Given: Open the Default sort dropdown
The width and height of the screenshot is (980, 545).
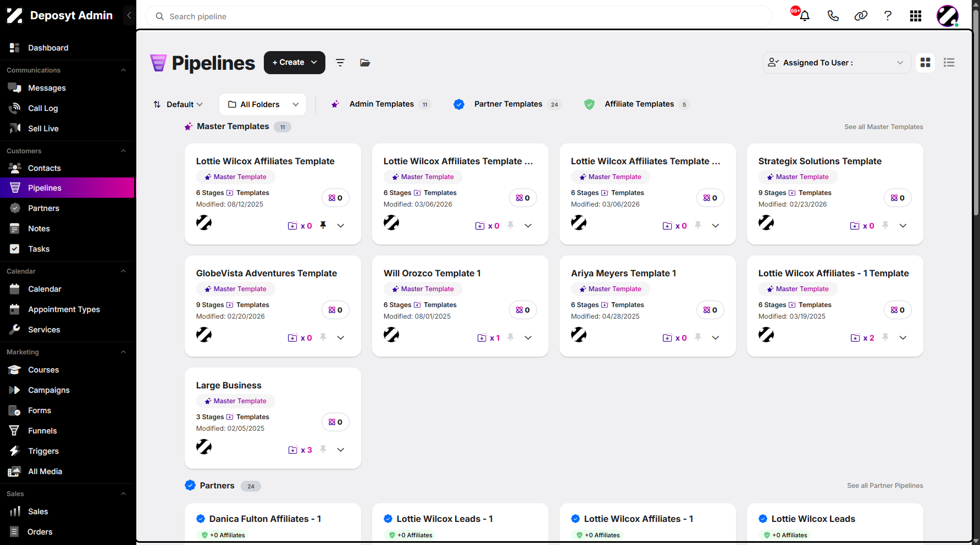Looking at the screenshot, I should 178,104.
